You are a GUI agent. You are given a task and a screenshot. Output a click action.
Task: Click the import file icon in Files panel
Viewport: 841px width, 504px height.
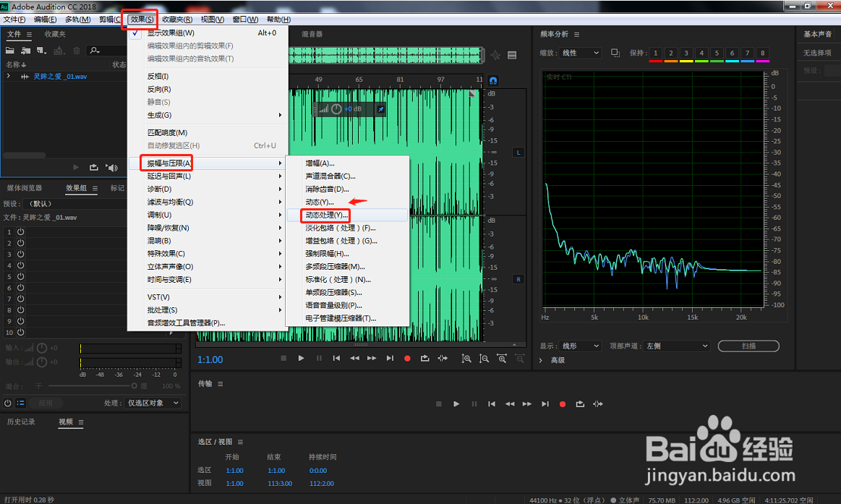point(25,51)
